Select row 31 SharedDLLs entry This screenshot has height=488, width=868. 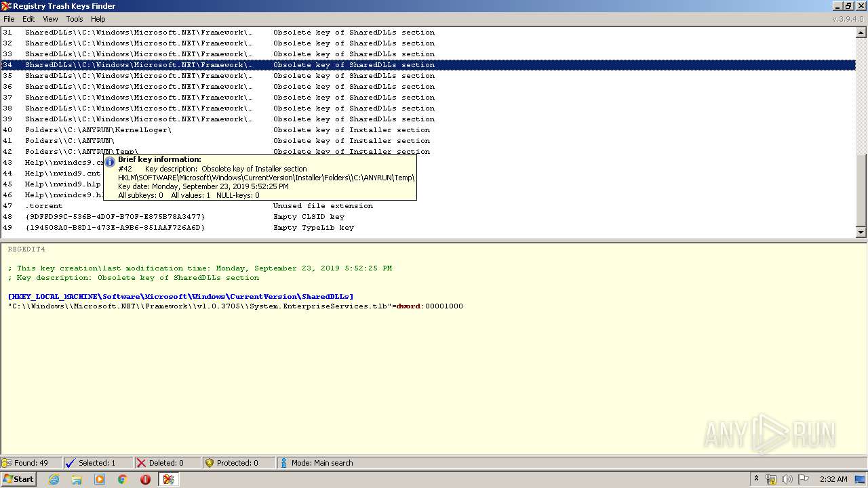coord(428,33)
